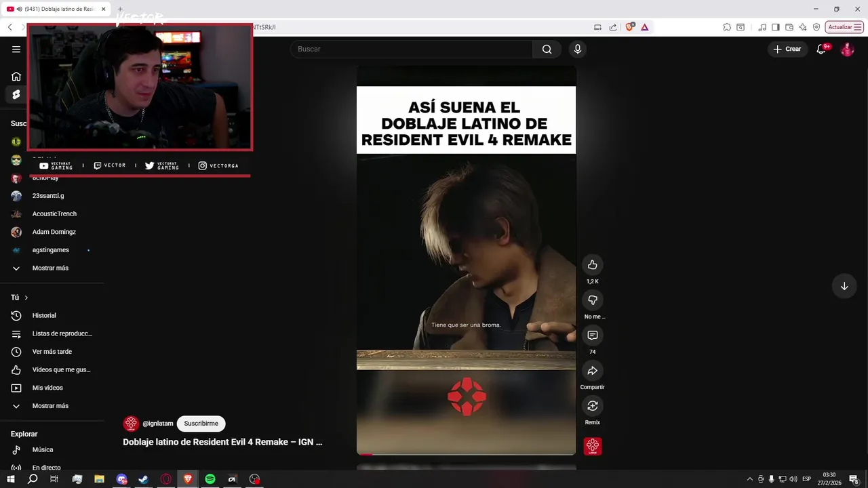868x488 pixels.
Task: Remix this Short
Action: pos(593,405)
